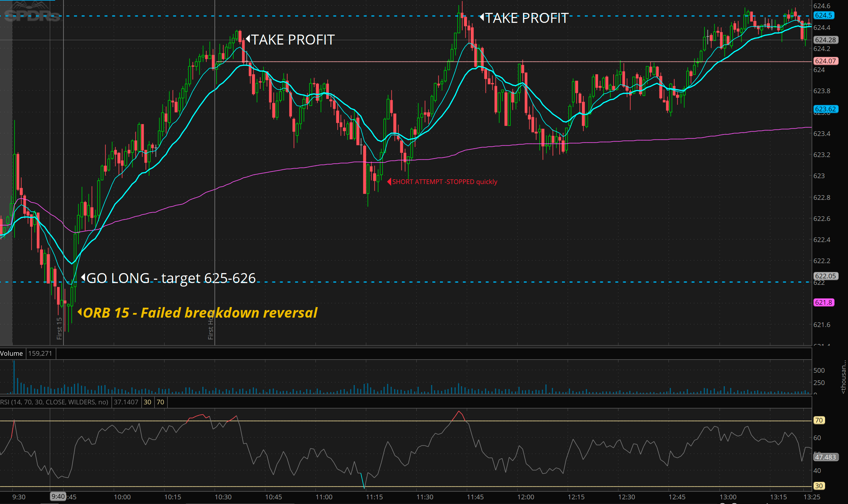Click the arrow marker beside GO LONG annotation
The width and height of the screenshot is (848, 504).
[83, 277]
